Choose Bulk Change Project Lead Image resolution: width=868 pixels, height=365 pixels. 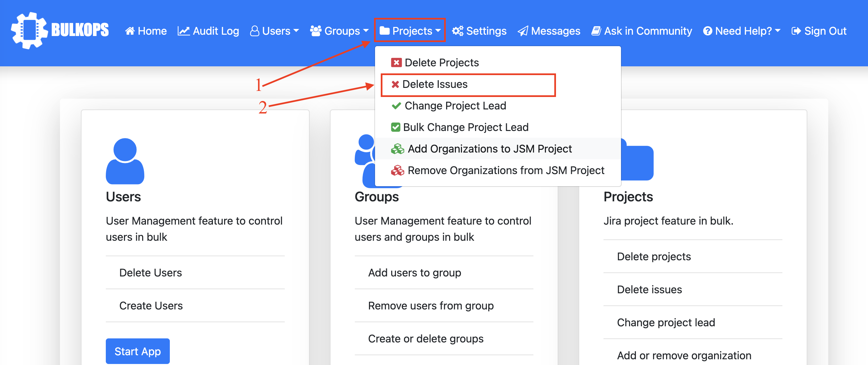(x=498, y=127)
